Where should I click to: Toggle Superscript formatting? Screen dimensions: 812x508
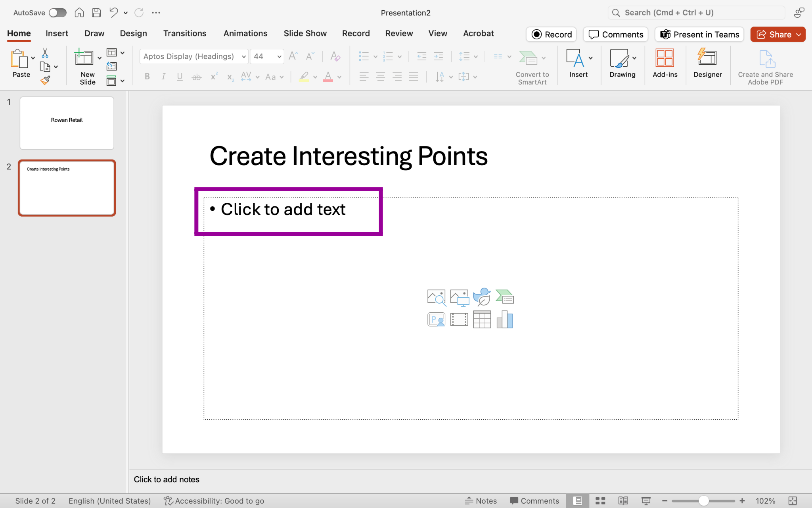click(214, 76)
